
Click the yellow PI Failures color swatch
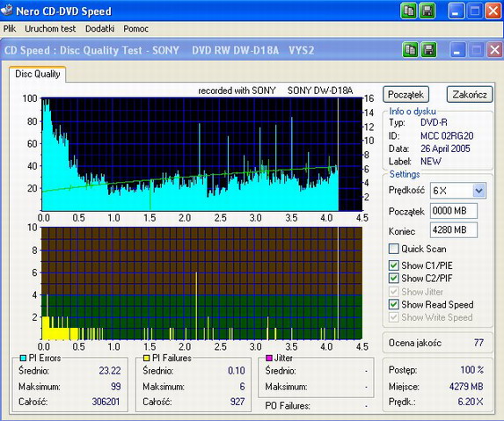tap(147, 358)
